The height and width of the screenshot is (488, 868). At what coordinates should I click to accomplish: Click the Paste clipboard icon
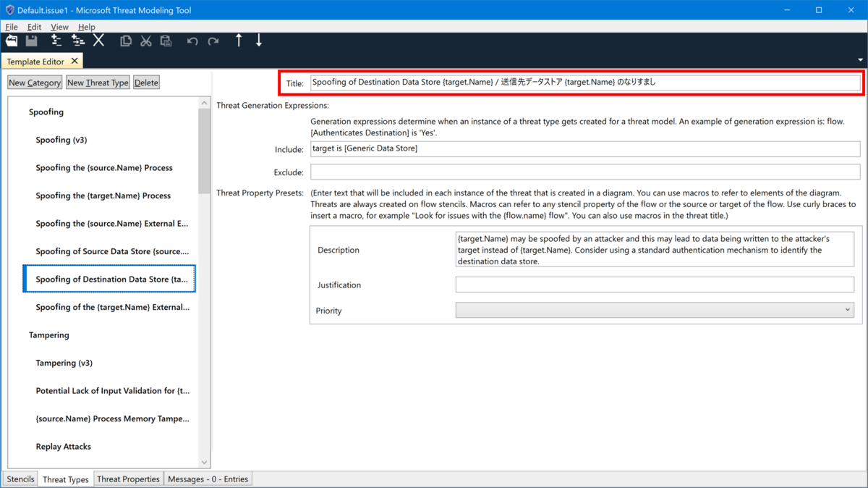(166, 41)
